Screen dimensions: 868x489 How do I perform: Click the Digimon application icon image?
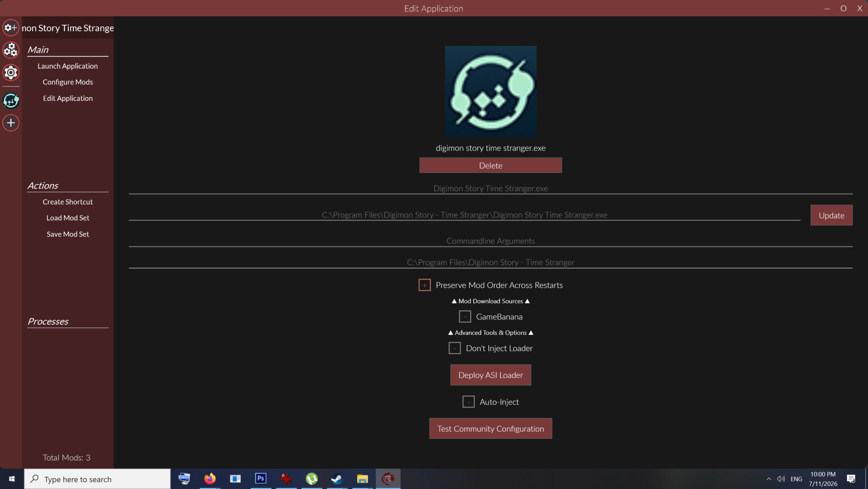(x=491, y=92)
